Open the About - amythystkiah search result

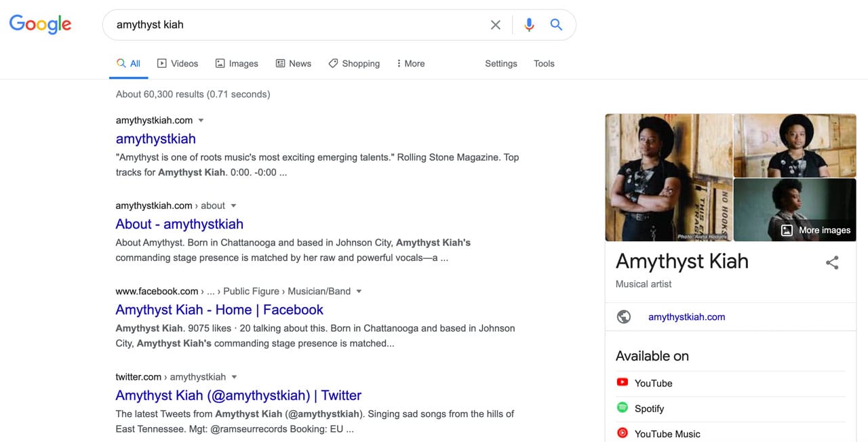click(x=179, y=224)
